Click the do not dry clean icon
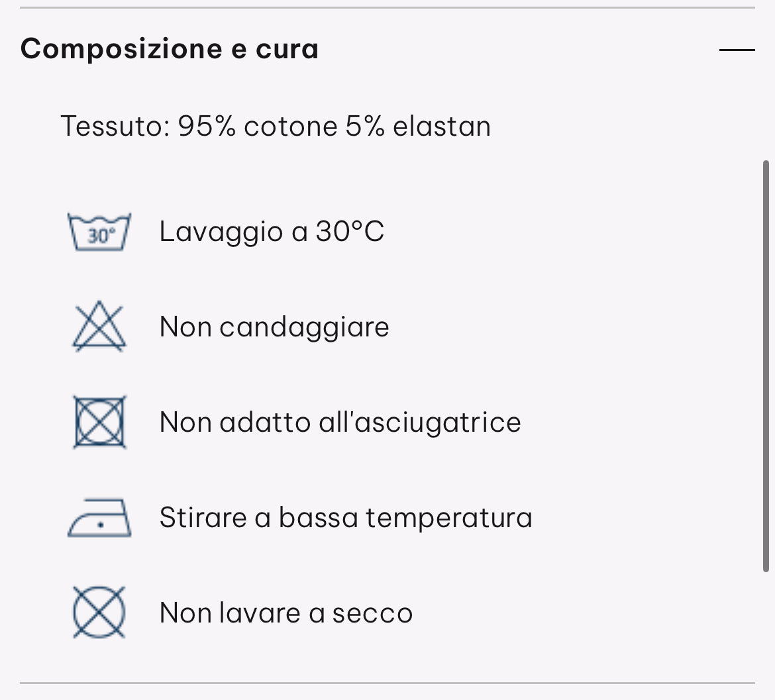The height and width of the screenshot is (700, 775). tap(99, 613)
